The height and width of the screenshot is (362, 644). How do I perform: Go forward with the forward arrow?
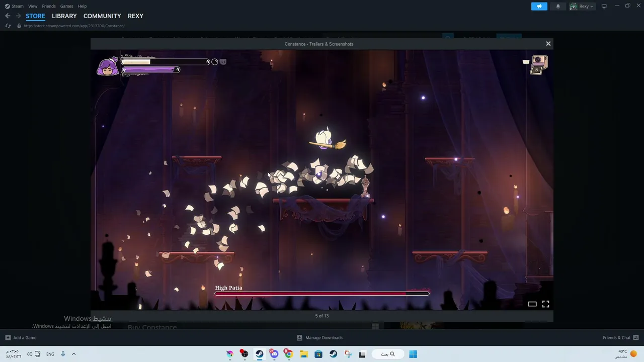pos(18,16)
